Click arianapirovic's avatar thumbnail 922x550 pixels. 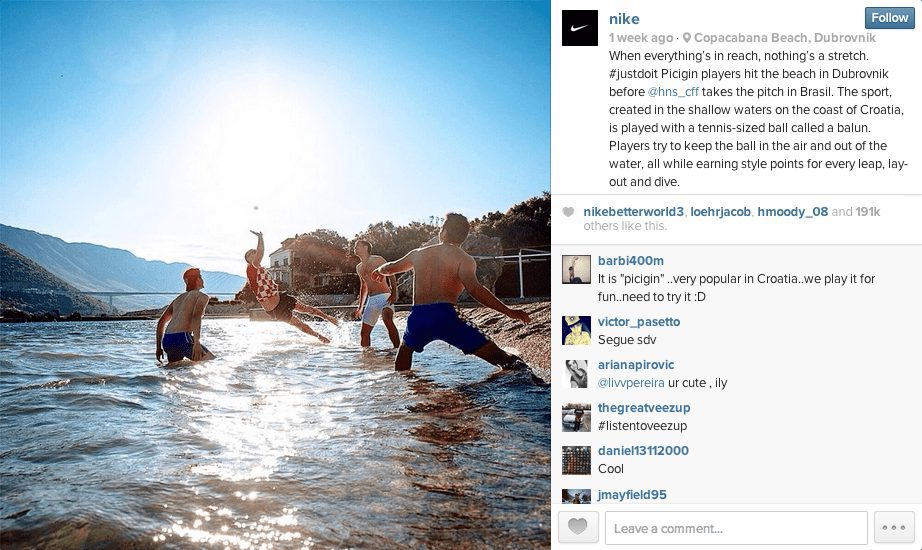tap(576, 374)
